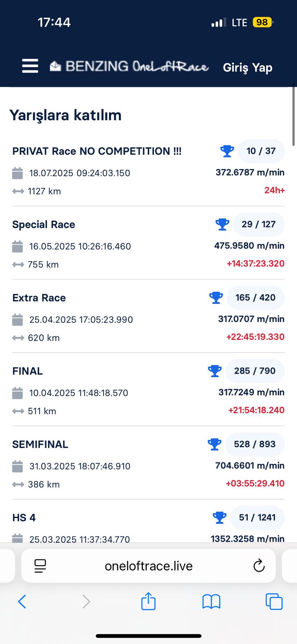Viewport: 297px width, 644px height.
Task: Open Safari page settings reader icon
Action: click(x=40, y=566)
